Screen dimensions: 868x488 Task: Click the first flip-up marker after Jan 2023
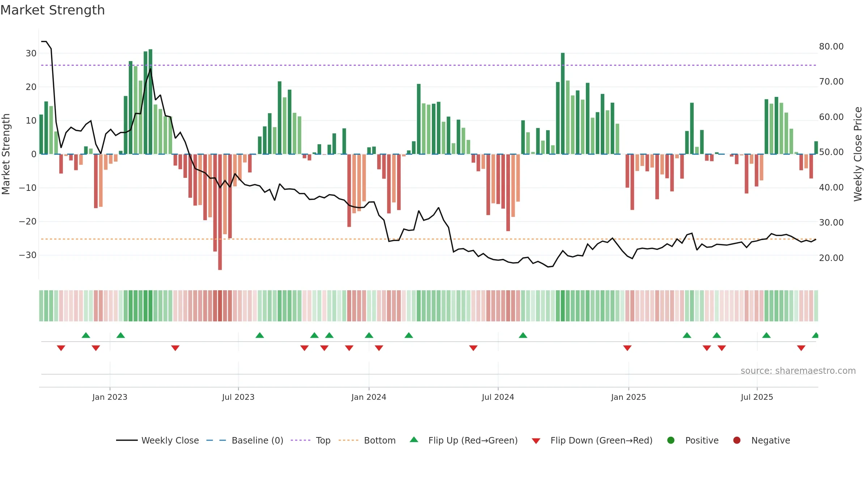[x=121, y=335]
